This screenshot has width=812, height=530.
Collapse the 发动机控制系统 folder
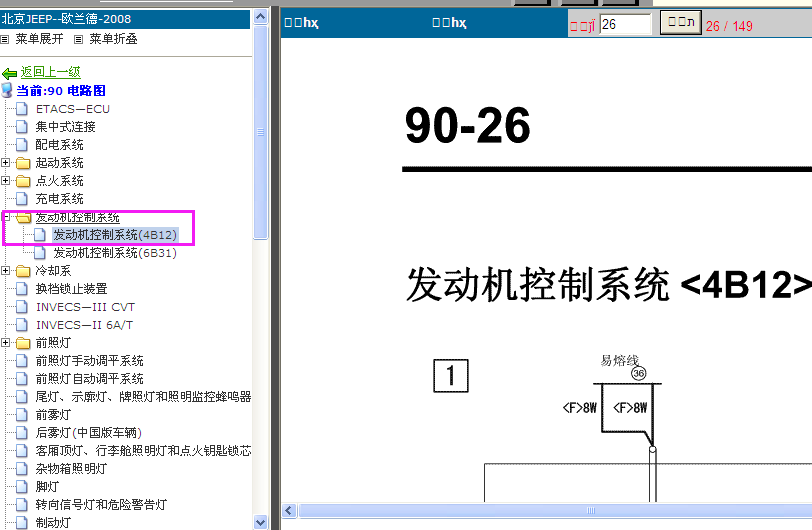coord(5,217)
